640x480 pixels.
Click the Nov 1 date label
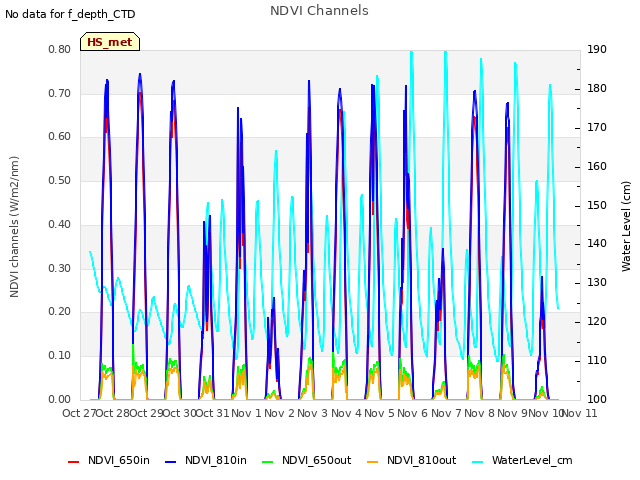[246, 413]
